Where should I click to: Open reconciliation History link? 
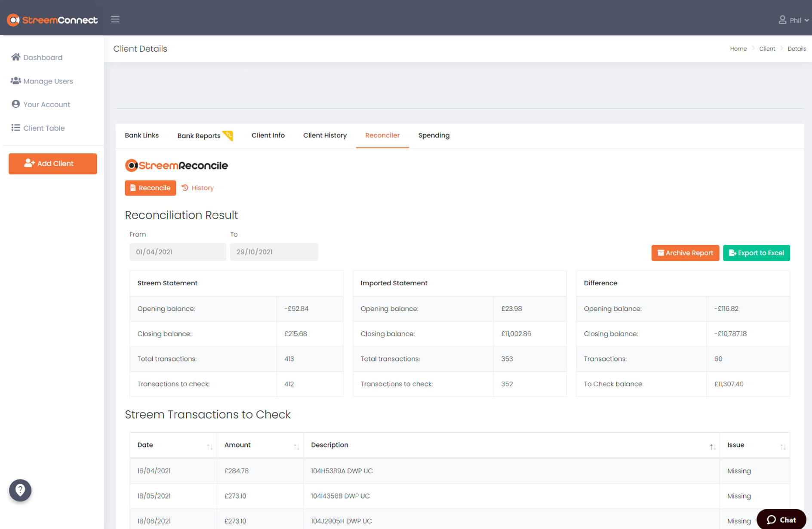pyautogui.click(x=197, y=188)
